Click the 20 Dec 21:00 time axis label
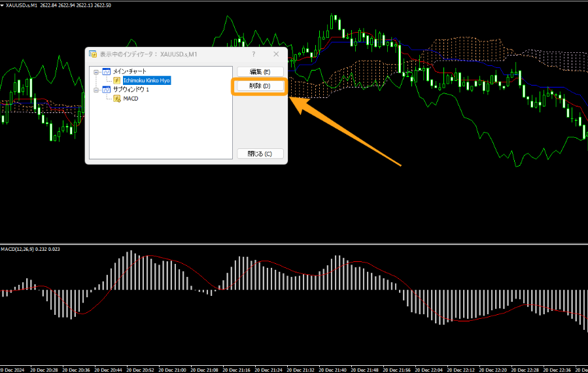The image size is (588, 373). (x=172, y=370)
